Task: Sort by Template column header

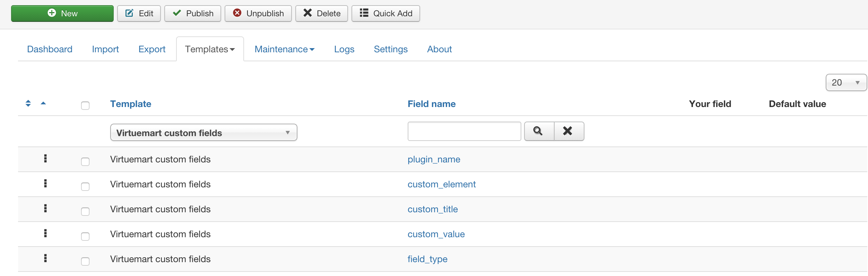Action: 131,104
